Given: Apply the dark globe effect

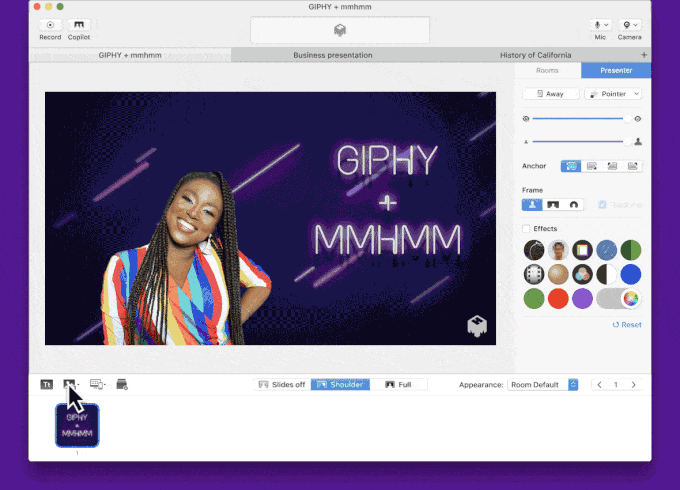Looking at the screenshot, I should tap(534, 250).
